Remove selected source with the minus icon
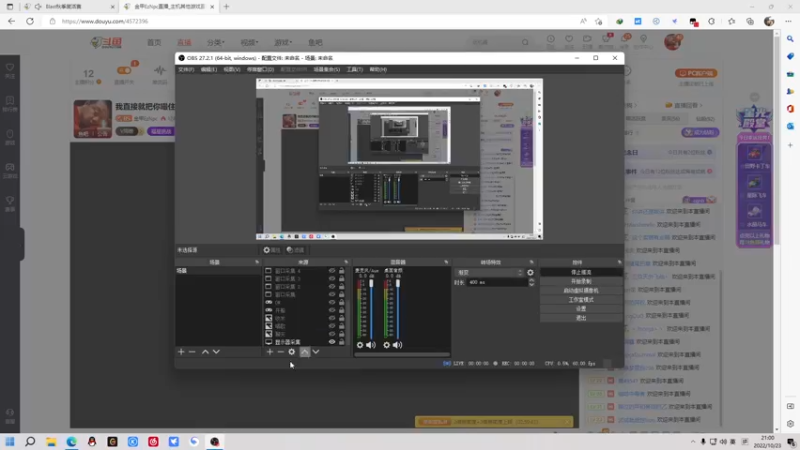 tap(281, 352)
